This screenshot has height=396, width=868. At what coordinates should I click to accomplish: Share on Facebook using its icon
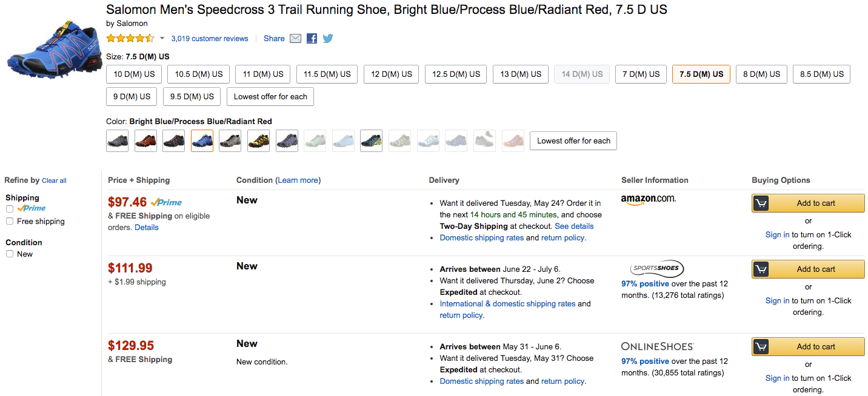point(312,38)
